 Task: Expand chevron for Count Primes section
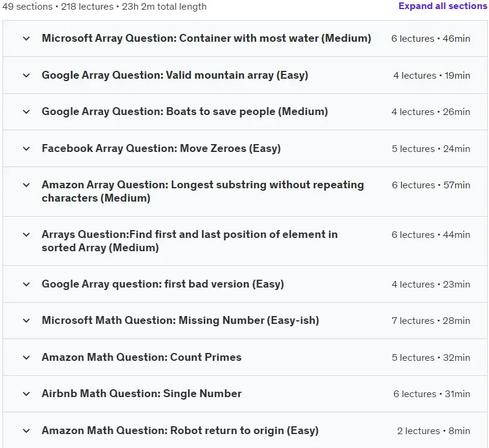pyautogui.click(x=27, y=357)
